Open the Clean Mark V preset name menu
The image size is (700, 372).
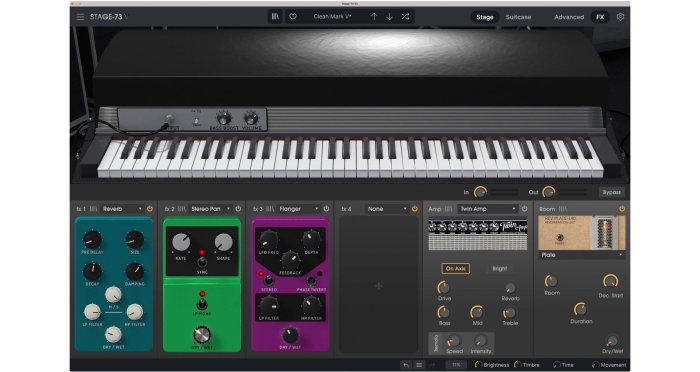coord(333,17)
